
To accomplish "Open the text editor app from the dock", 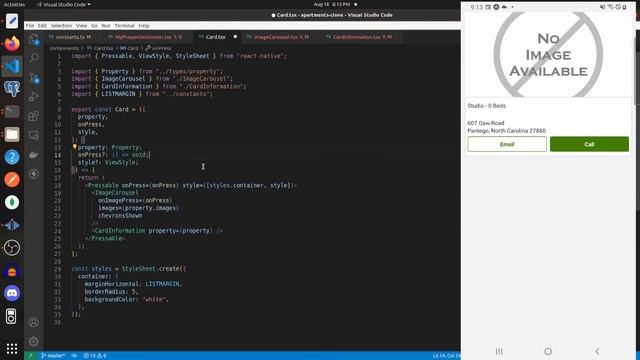I will [x=12, y=20].
